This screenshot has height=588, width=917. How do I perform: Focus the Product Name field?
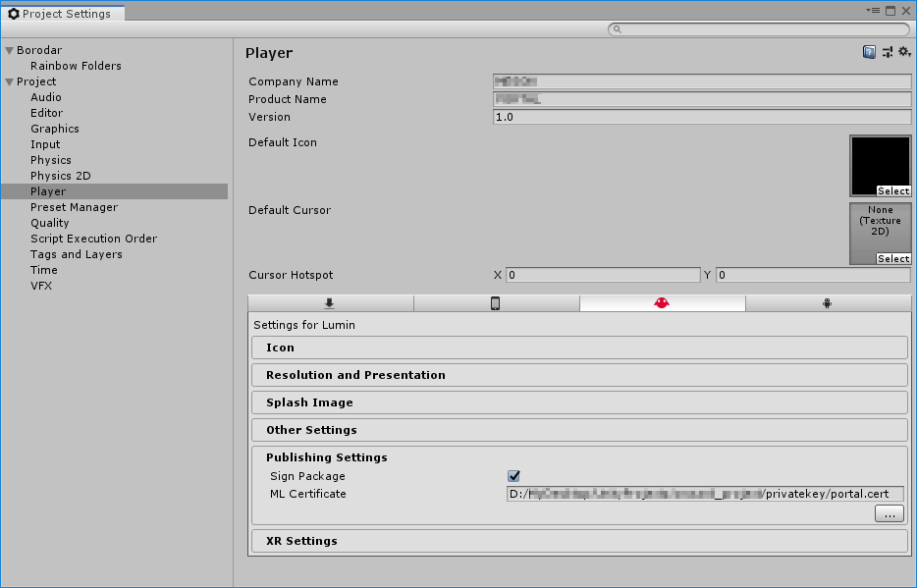click(702, 99)
